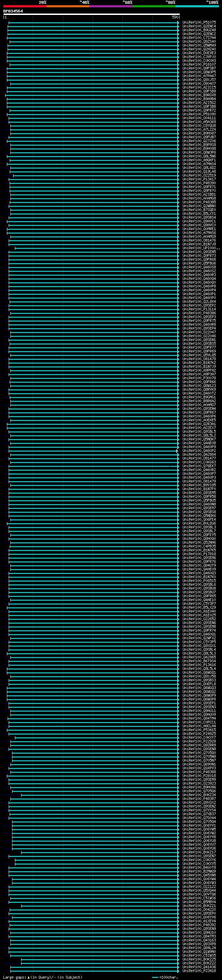Select the UniRef100_P13417 label
Viewport: 222px width, 980px height.
(199, 179)
